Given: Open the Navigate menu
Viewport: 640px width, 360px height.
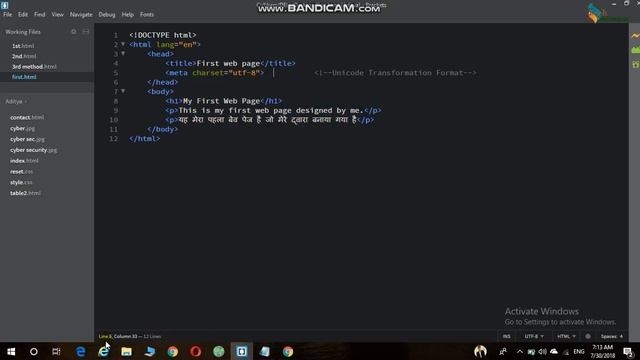Looking at the screenshot, I should (81, 14).
